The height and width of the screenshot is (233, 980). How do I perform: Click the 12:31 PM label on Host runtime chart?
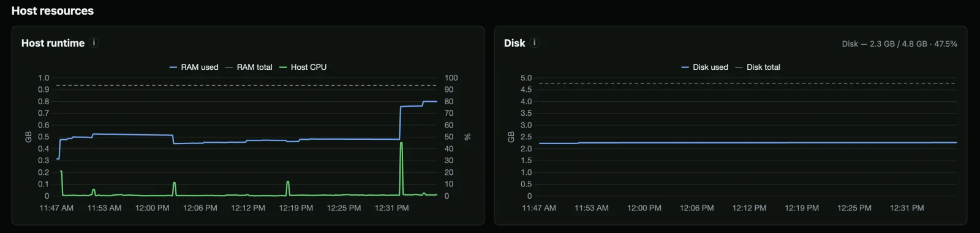[392, 208]
